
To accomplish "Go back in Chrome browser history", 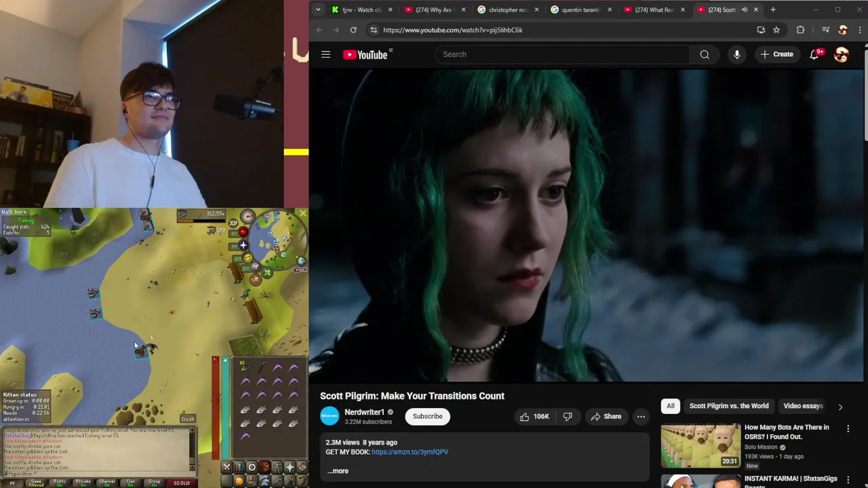I will click(319, 30).
